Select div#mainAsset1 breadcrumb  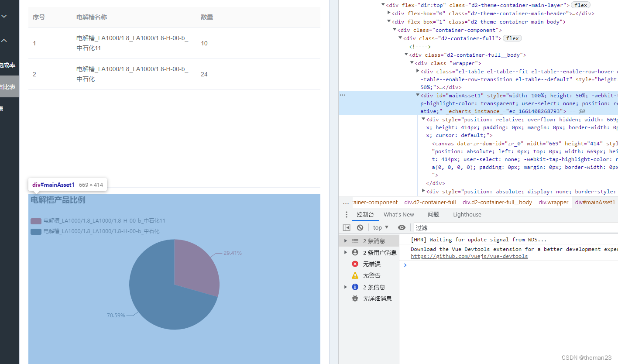595,203
